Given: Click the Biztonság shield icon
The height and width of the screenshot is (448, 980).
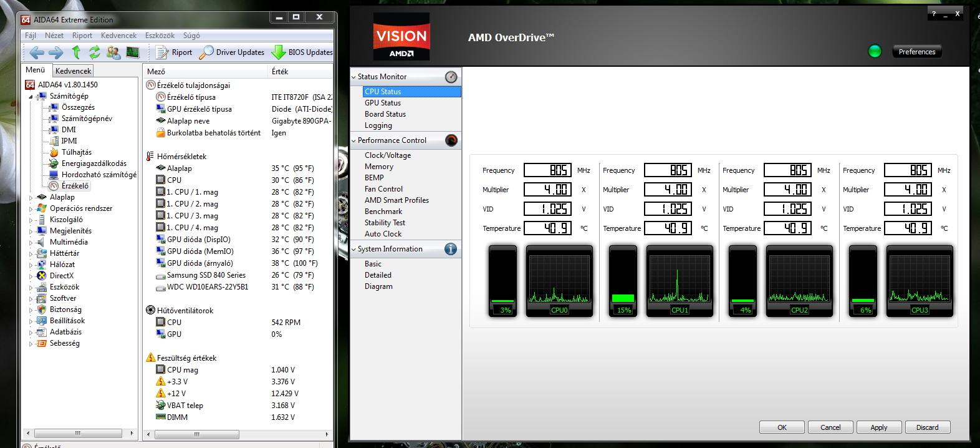Looking at the screenshot, I should point(42,309).
